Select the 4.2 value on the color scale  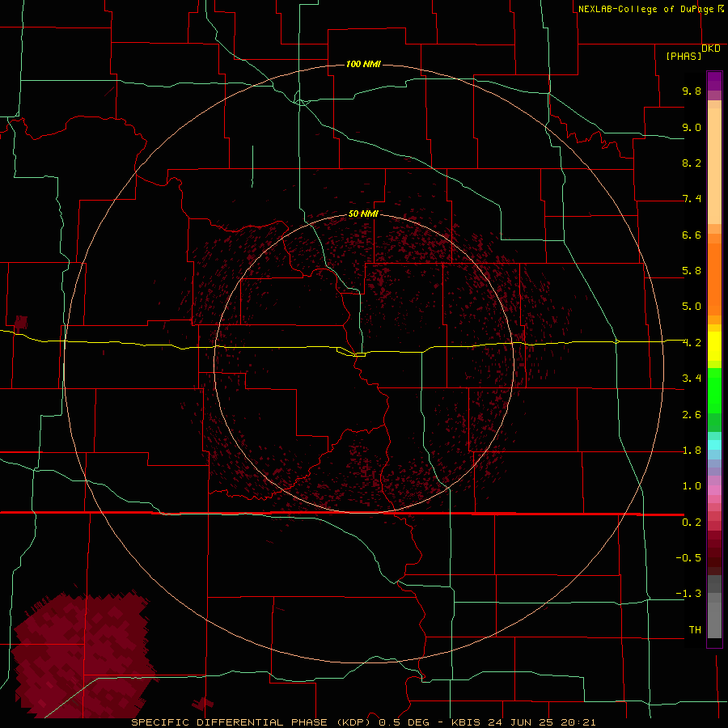pyautogui.click(x=692, y=343)
